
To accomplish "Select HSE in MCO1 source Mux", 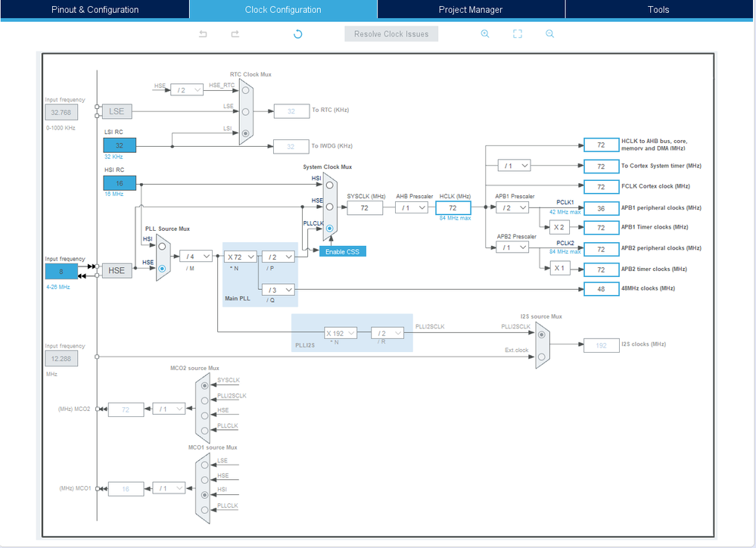I will [205, 480].
